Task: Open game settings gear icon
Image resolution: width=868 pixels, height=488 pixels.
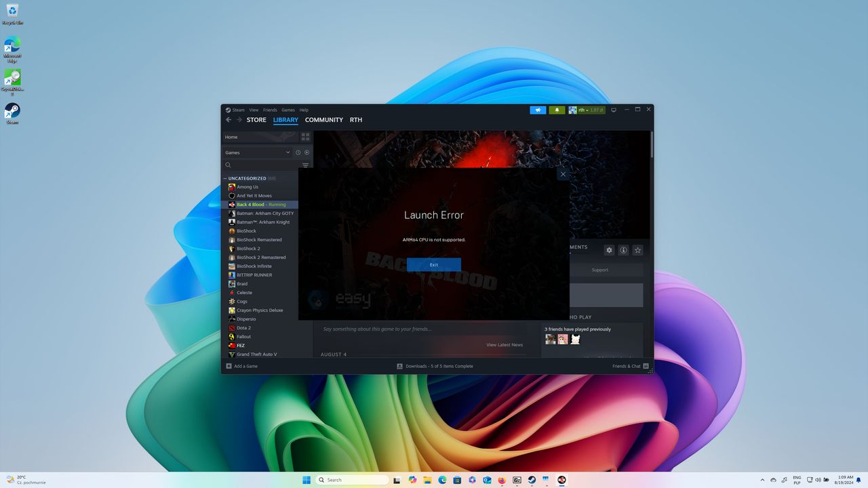Action: (609, 250)
